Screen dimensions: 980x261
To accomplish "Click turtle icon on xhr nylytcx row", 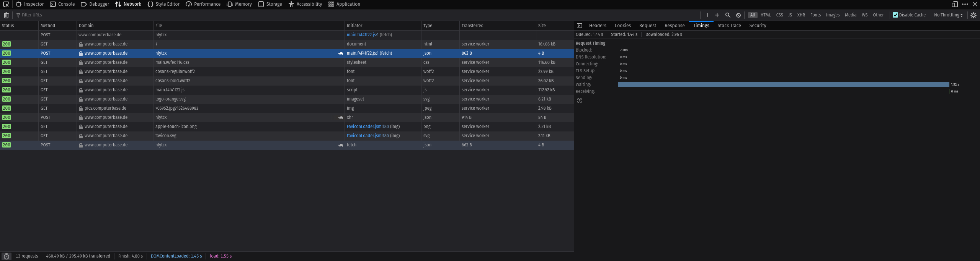I will coord(340,117).
